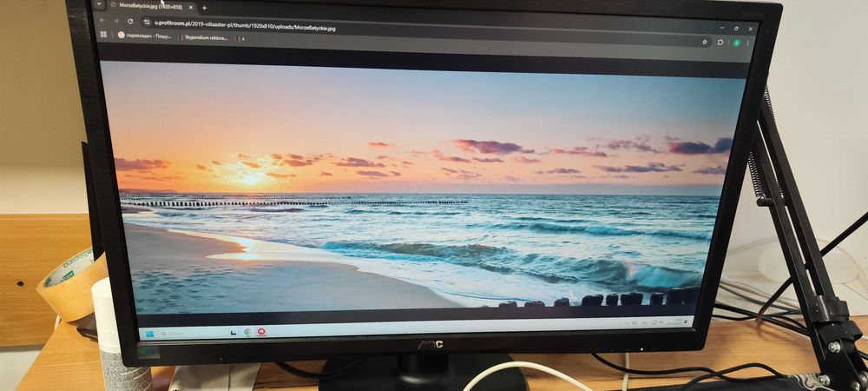This screenshot has width=868, height=391.
Task: Close the Chrome window
Action: click(750, 29)
